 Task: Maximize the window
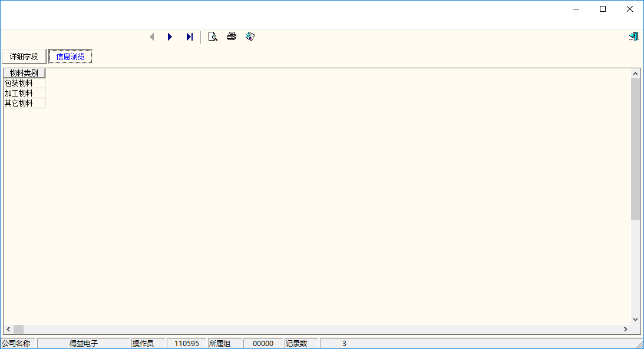tap(603, 9)
